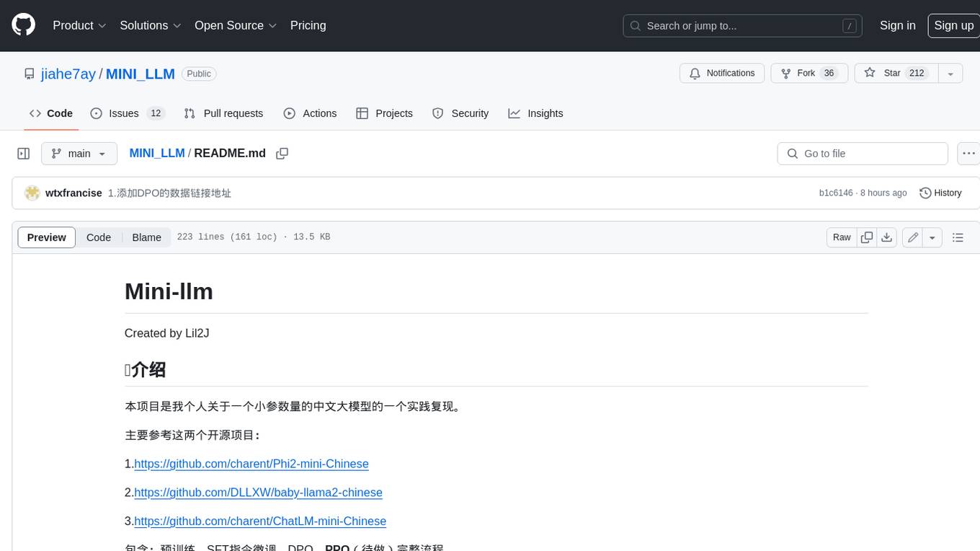The height and width of the screenshot is (551, 980).
Task: Open the star lists dropdown arrow
Action: 950,74
